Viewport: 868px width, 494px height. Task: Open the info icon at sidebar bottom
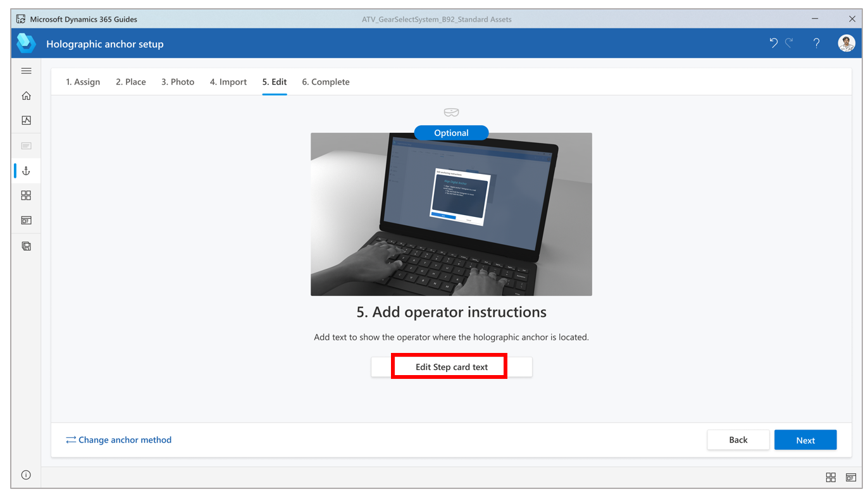[x=26, y=475]
